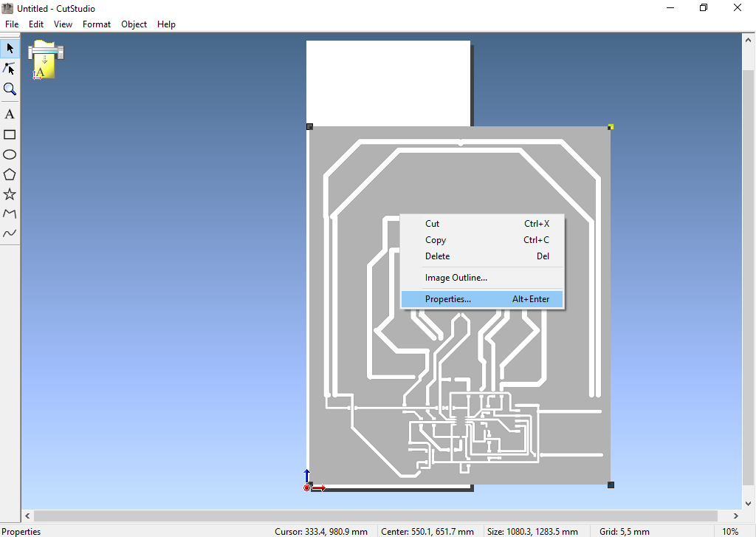This screenshot has height=537, width=756.
Task: Select the node edit tool
Action: (10, 69)
